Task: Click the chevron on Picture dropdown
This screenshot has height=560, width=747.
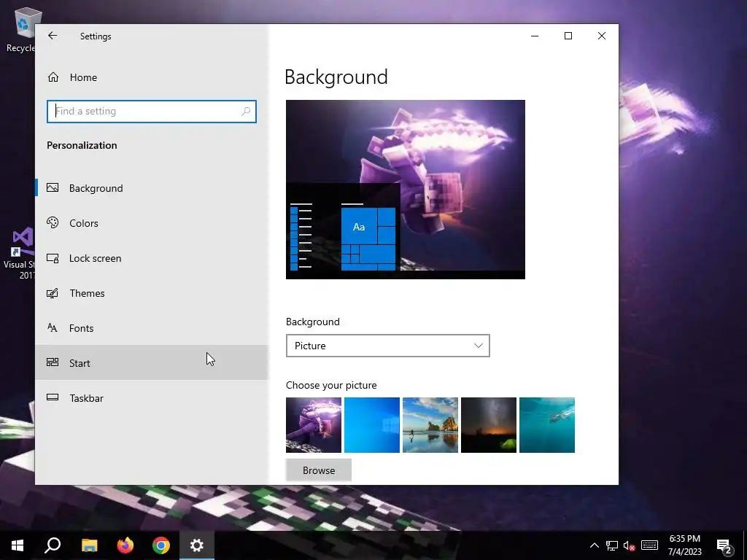Action: click(479, 346)
